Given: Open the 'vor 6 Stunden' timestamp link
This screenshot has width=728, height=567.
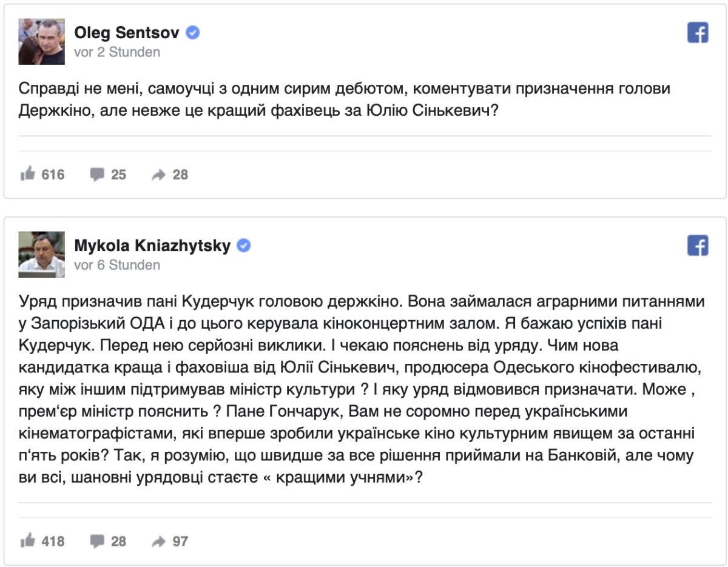Looking at the screenshot, I should [x=117, y=265].
